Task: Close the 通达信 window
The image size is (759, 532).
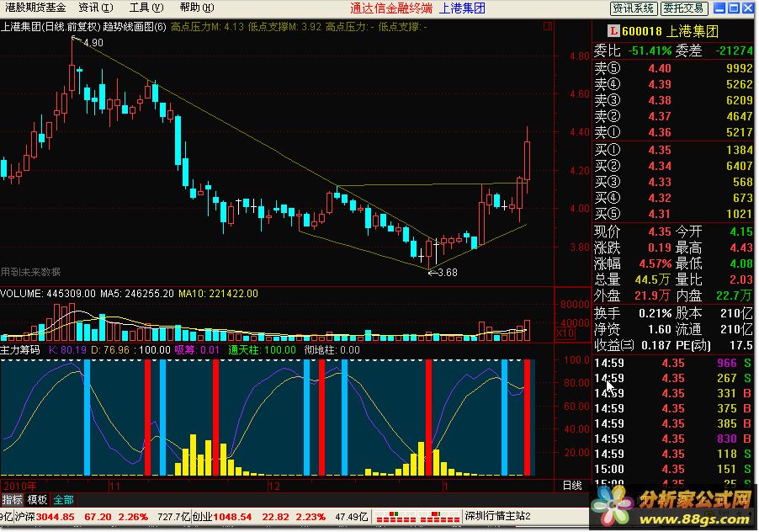Action: click(x=748, y=8)
